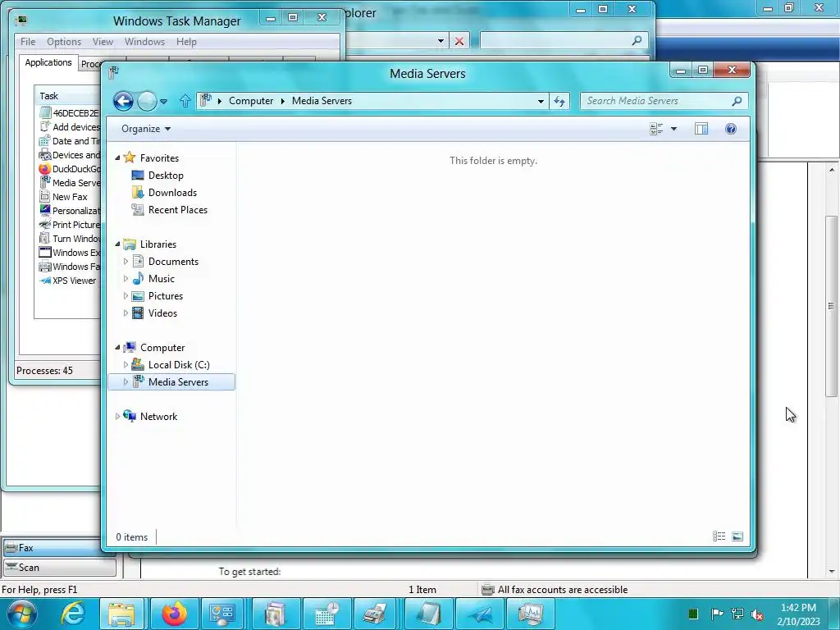This screenshot has width=840, height=630.
Task: Open Help menu in Task Manager
Action: pyautogui.click(x=186, y=41)
